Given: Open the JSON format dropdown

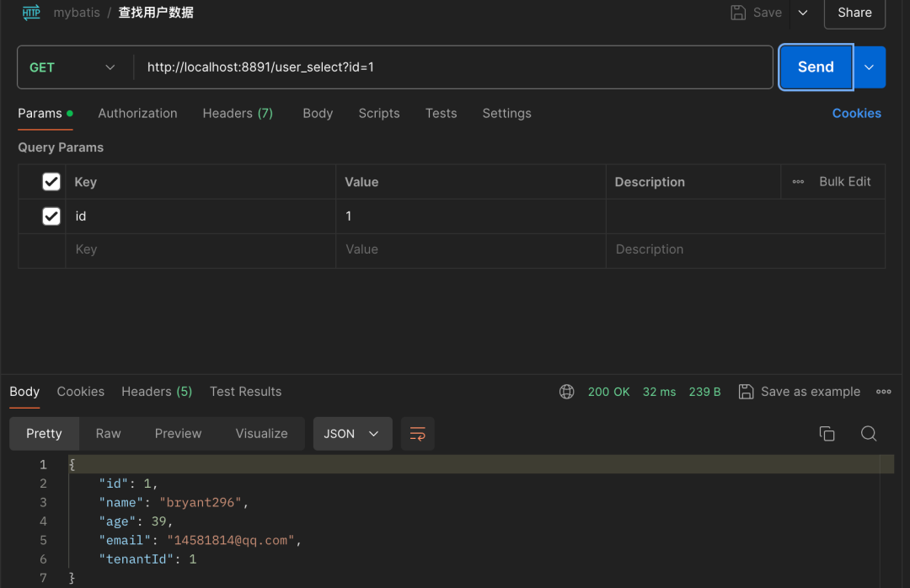Looking at the screenshot, I should point(352,434).
